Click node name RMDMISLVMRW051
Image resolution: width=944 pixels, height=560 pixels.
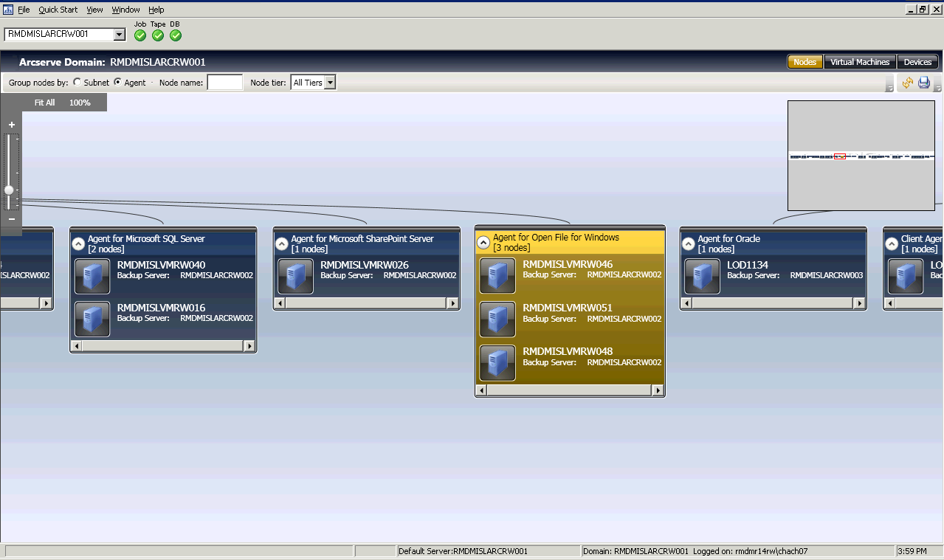coord(568,308)
